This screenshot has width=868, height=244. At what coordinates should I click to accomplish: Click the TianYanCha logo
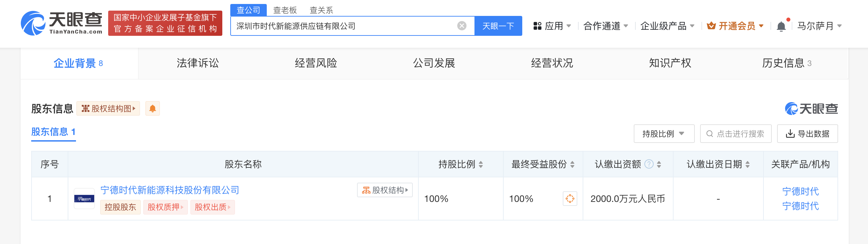click(x=61, y=23)
